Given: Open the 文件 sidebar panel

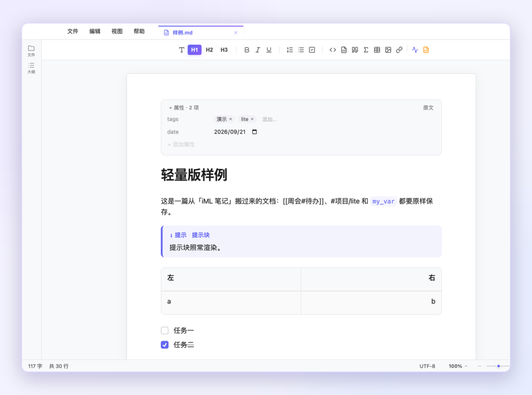Looking at the screenshot, I should click(x=31, y=51).
